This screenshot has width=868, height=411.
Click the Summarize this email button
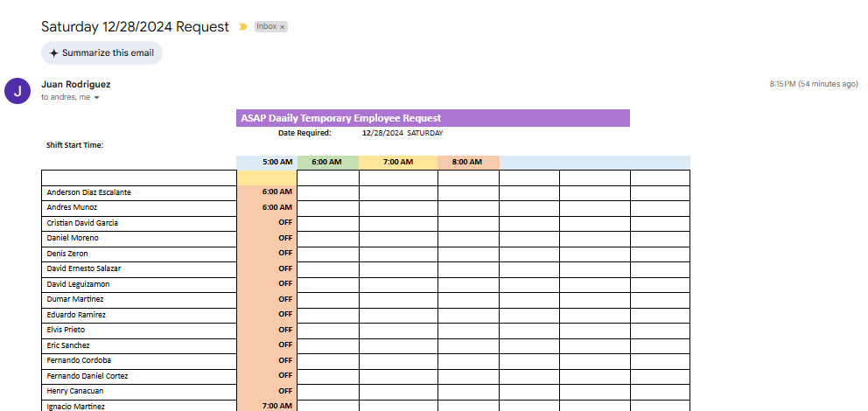pos(101,53)
